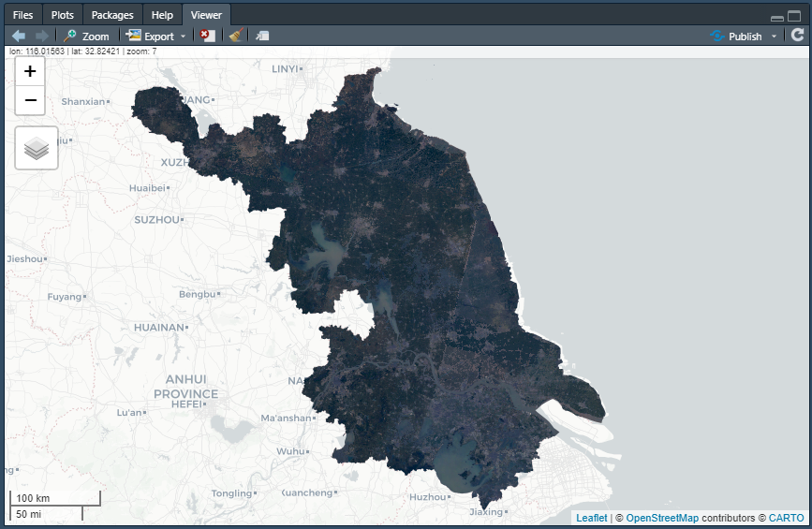Zoom out on the map with minus
Screen dimensions: 812x529
[x=30, y=100]
